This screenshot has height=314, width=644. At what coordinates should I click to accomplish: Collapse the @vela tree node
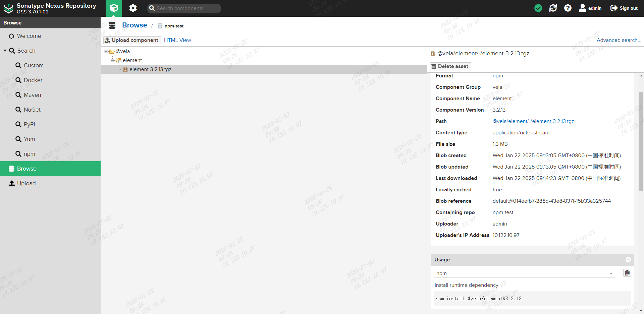pos(106,51)
